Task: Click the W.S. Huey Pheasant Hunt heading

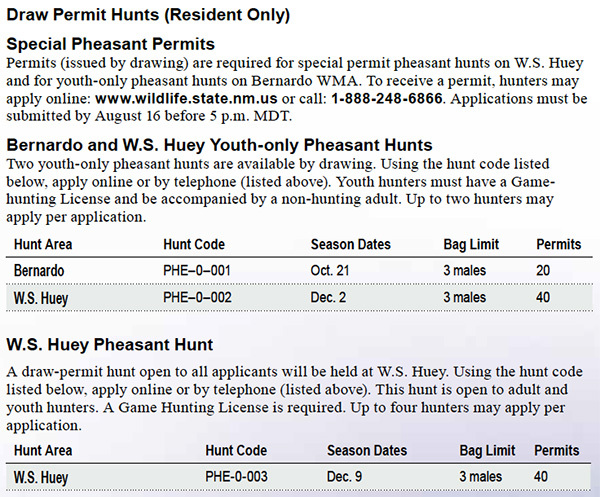Action: click(x=109, y=345)
